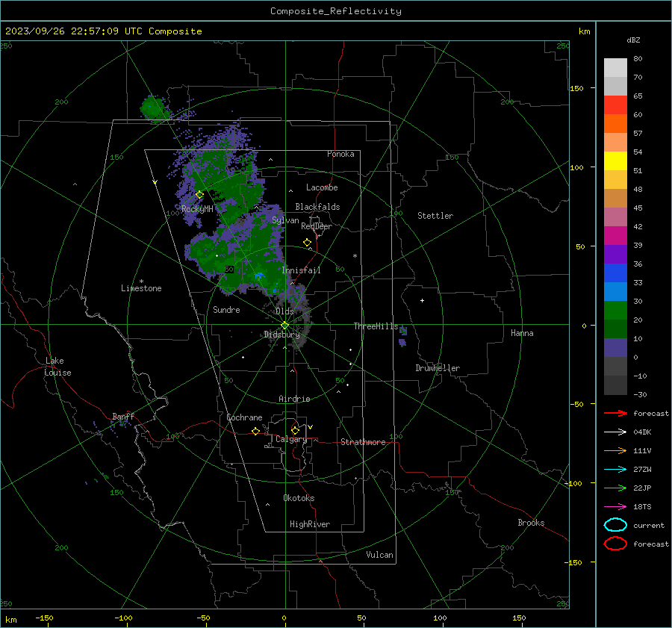Click the purple swatch between 39 and 36 dBZ
The width and height of the screenshot is (672, 628).
615,254
